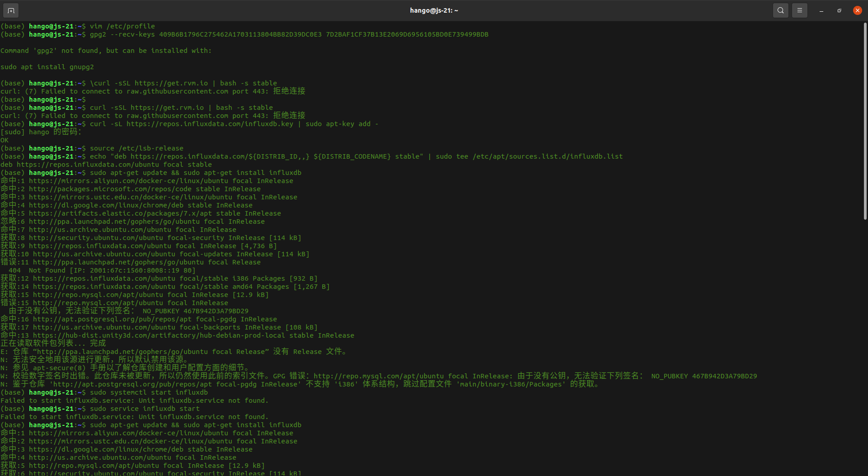Click "获取:12" i386 Packages line
Image resolution: width=868 pixels, height=476 pixels.
[159, 278]
